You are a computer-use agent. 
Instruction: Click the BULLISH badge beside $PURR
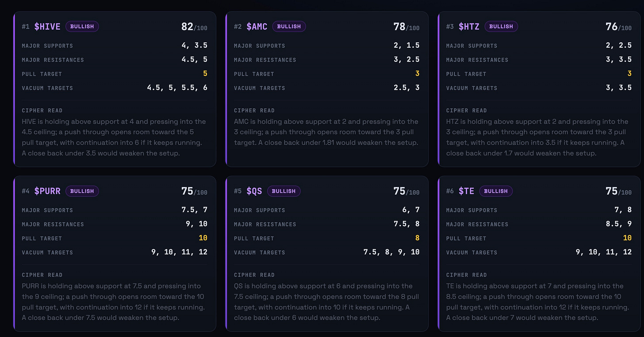click(82, 191)
